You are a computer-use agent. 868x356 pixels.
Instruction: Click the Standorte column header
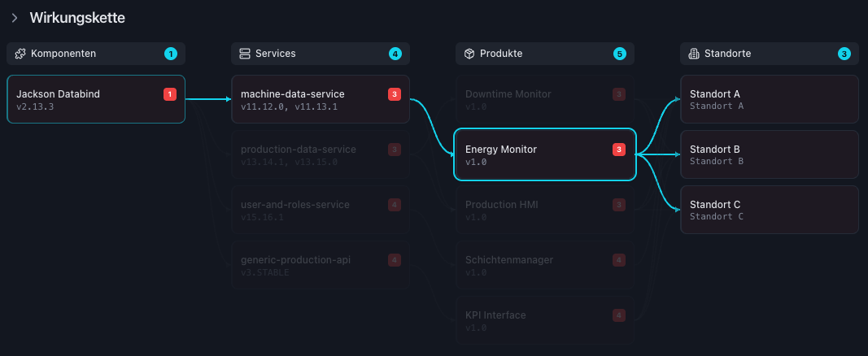tap(770, 54)
